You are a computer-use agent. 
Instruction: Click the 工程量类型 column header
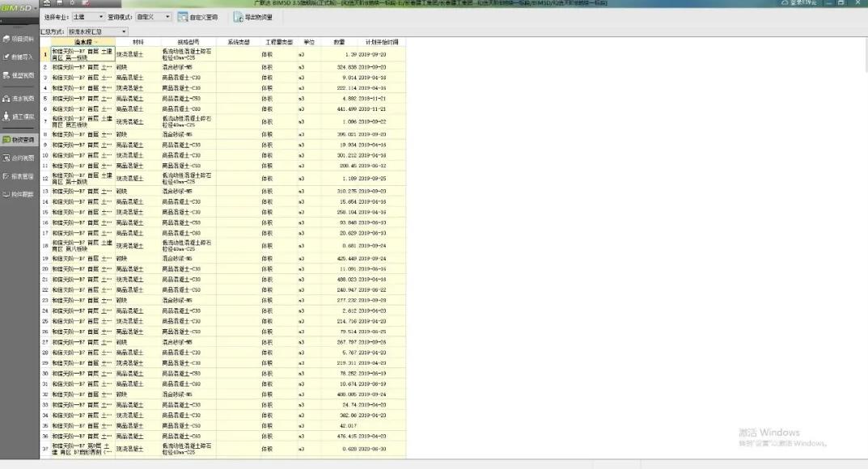click(278, 42)
